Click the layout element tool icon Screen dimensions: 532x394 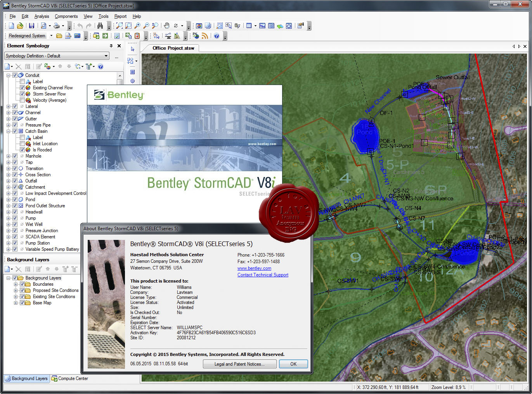[130, 61]
